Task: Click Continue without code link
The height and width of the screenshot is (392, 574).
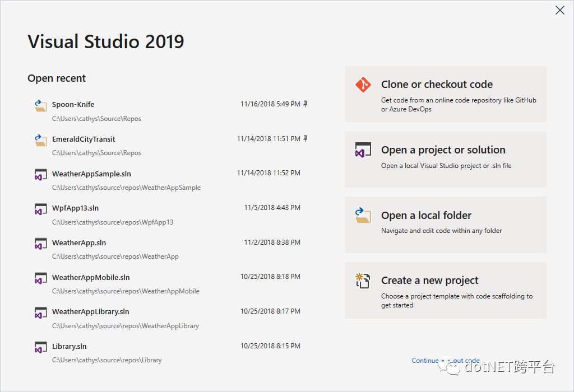Action: tap(446, 361)
